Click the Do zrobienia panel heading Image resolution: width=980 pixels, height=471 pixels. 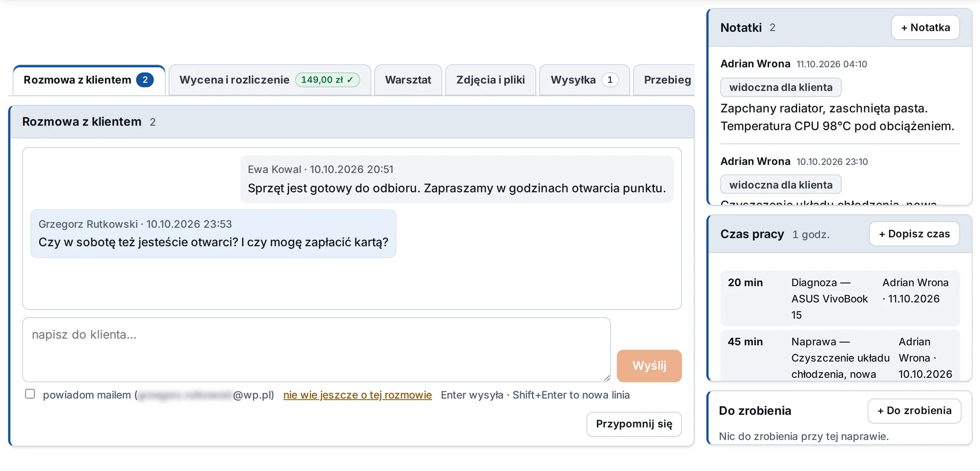(755, 410)
